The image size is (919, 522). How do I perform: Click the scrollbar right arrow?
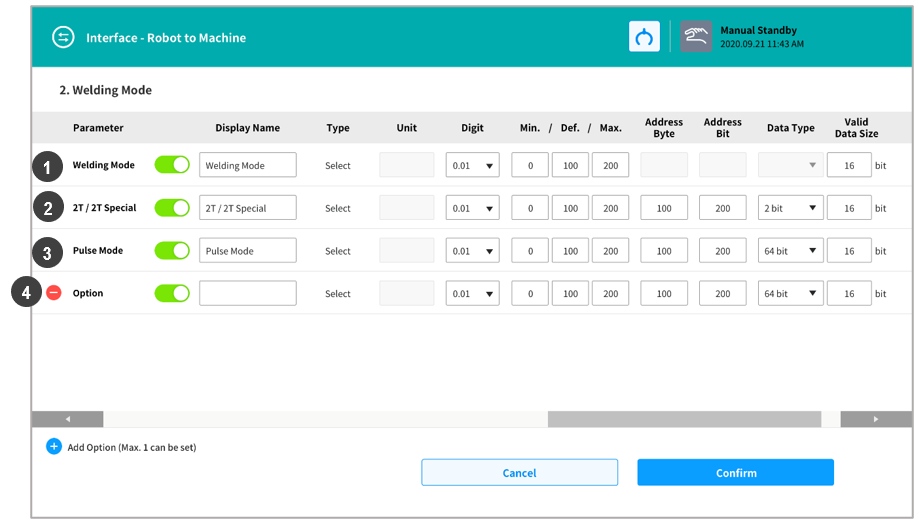point(875,419)
